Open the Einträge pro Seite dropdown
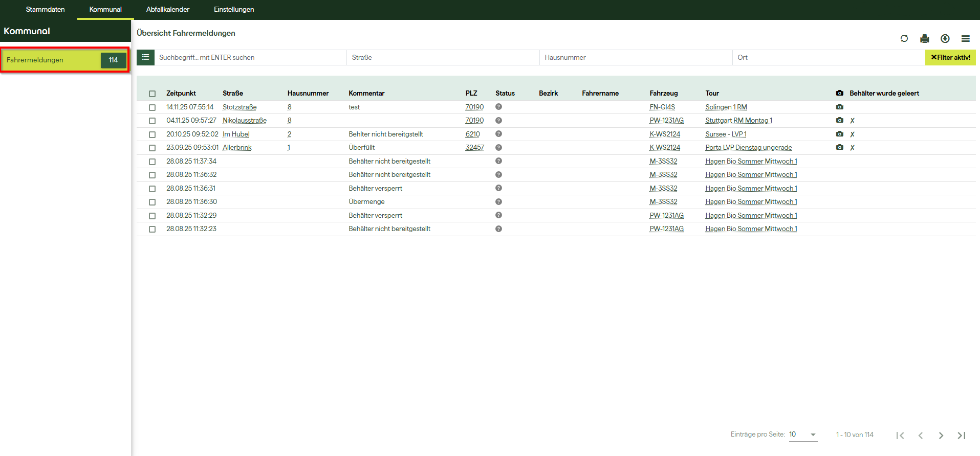Image resolution: width=980 pixels, height=456 pixels. pyautogui.click(x=803, y=435)
